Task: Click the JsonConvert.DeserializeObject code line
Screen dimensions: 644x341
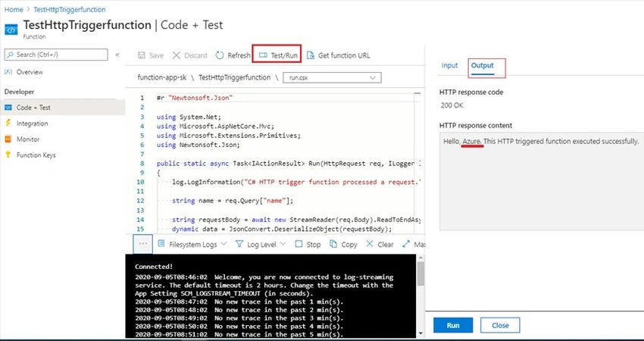Action: pos(282,229)
